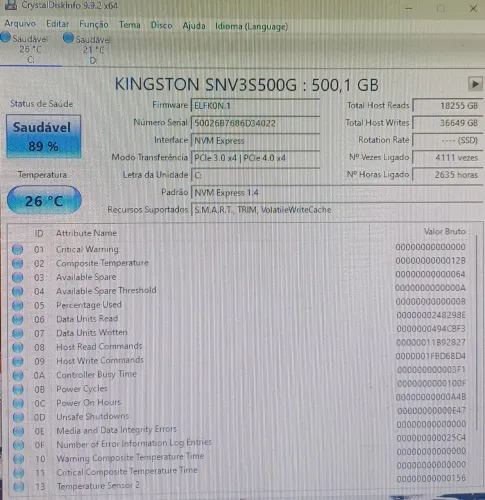Screen dimensions: 485x500
Task: Select the Percentage Used attribute name
Action: pos(89,305)
